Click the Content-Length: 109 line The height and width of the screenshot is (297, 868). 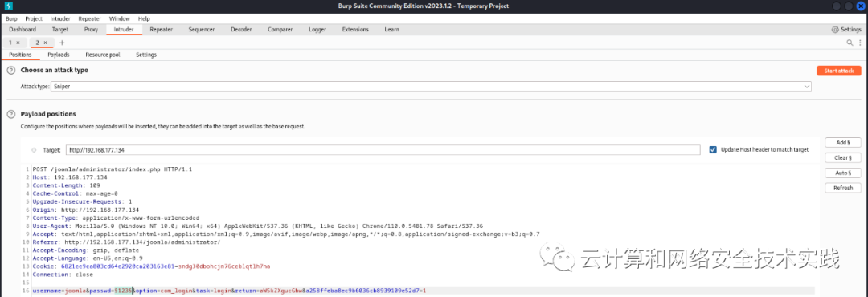[x=67, y=185]
